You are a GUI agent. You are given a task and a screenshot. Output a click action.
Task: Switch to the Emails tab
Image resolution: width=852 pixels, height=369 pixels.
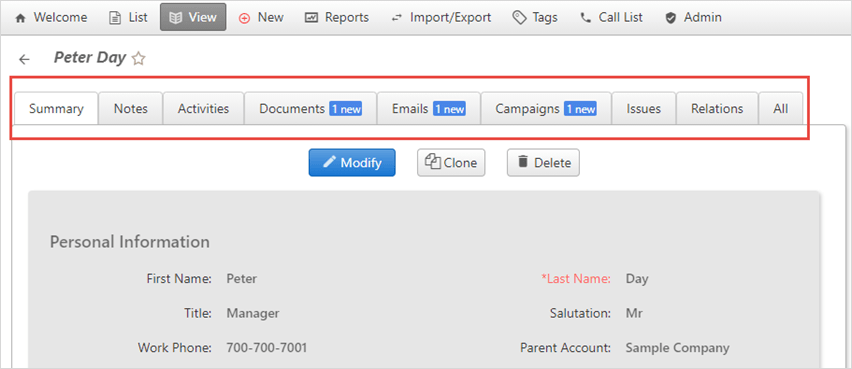click(x=429, y=108)
